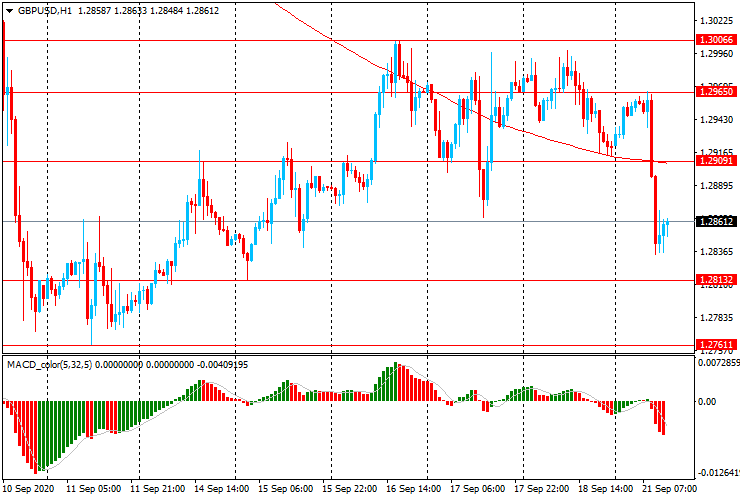Click the 1.29960 price scale value
Image resolution: width=740 pixels, height=500 pixels.
[717, 54]
